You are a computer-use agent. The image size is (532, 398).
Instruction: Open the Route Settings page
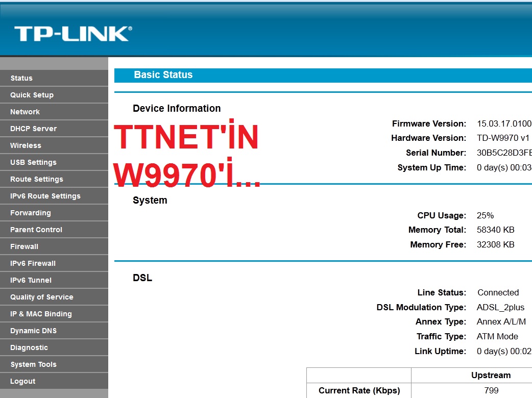54,179
